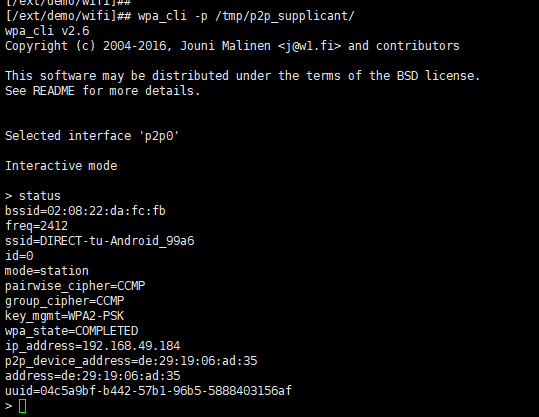Click the freq=2412 line

click(36, 226)
